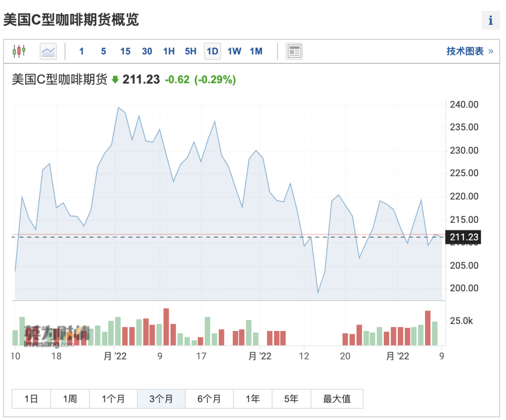The height and width of the screenshot is (420, 506).
Task: Switch to the 1M timeframe
Action: (x=256, y=52)
